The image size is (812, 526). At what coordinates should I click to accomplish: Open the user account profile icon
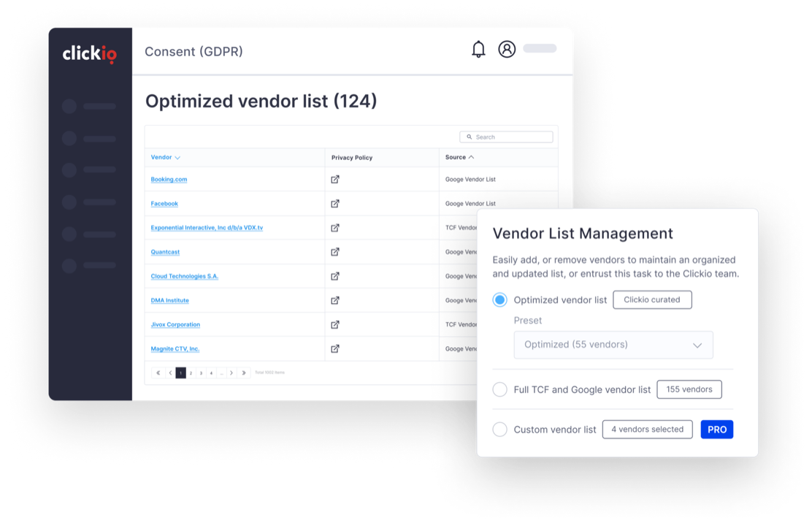click(507, 49)
